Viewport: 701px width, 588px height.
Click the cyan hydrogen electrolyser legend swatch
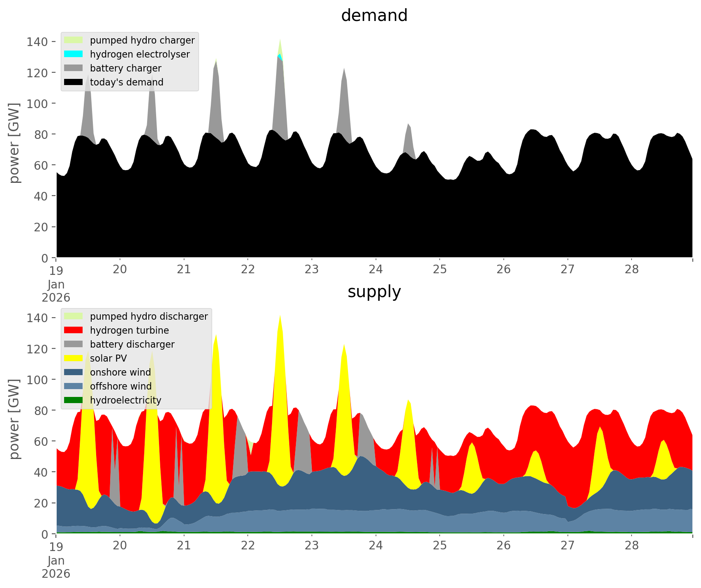74,54
